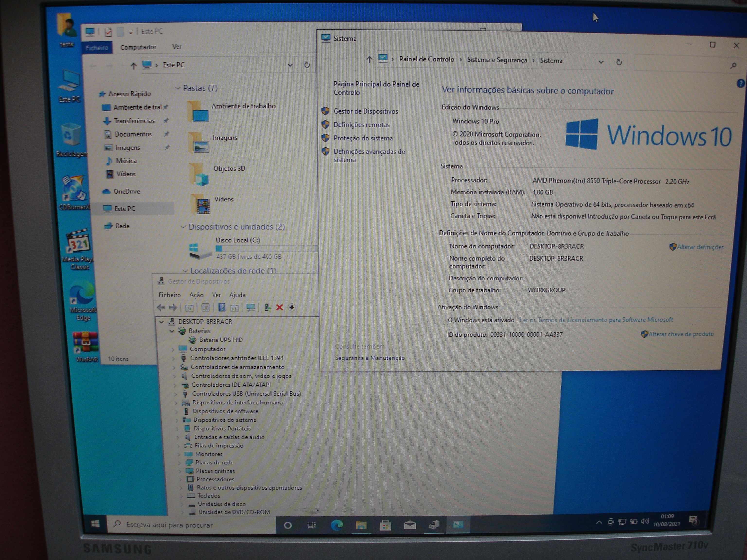
Task: Click the Windows Start button
Action: pyautogui.click(x=95, y=524)
